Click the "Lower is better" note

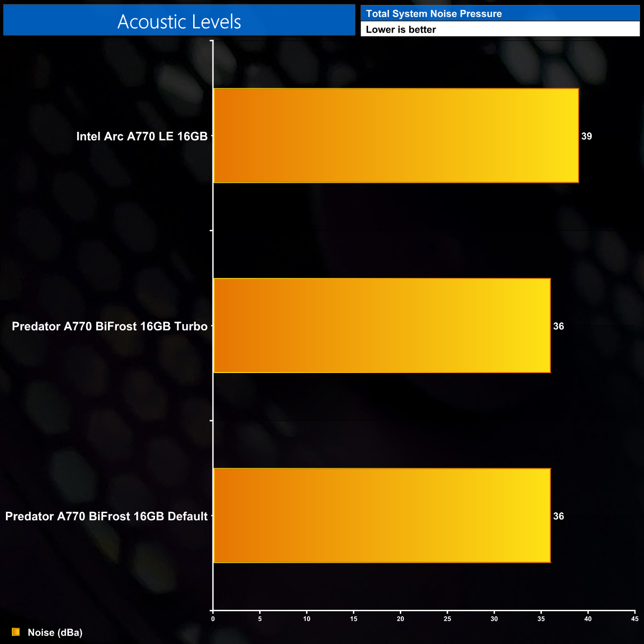(401, 30)
